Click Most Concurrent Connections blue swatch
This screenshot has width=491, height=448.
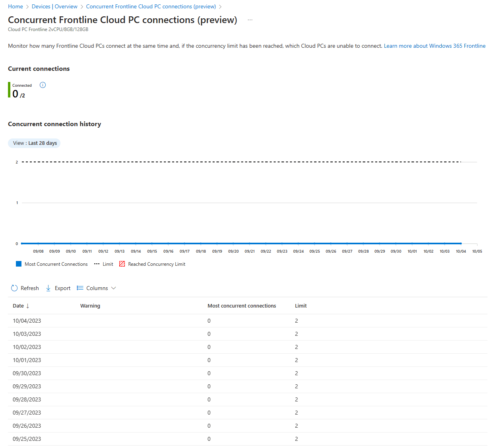19,264
